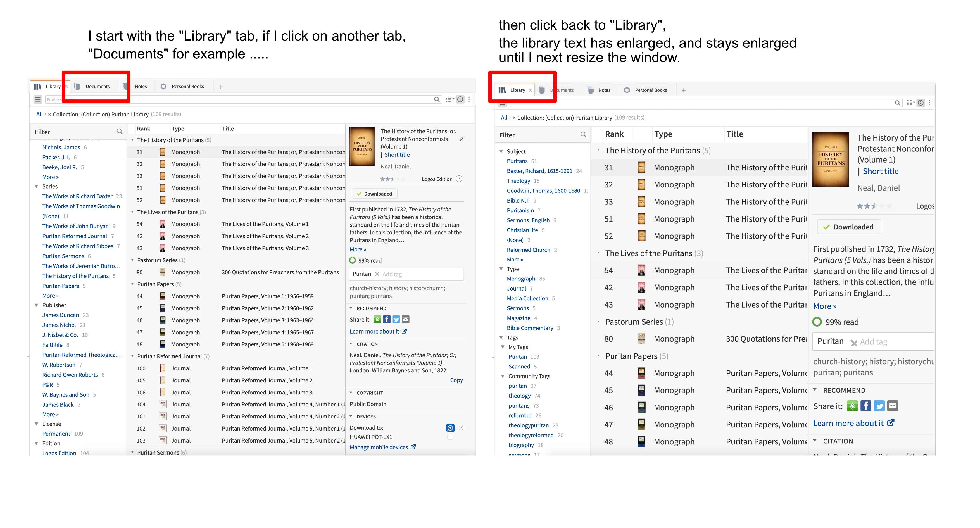The height and width of the screenshot is (528, 980).
Task: Share the book via email
Action: coord(405,319)
